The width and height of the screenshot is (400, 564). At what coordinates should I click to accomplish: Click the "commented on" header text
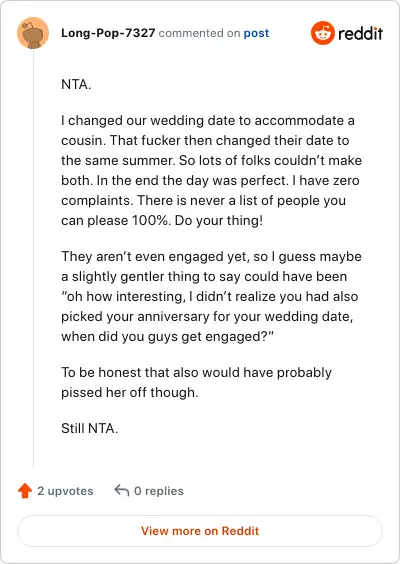[x=199, y=33]
